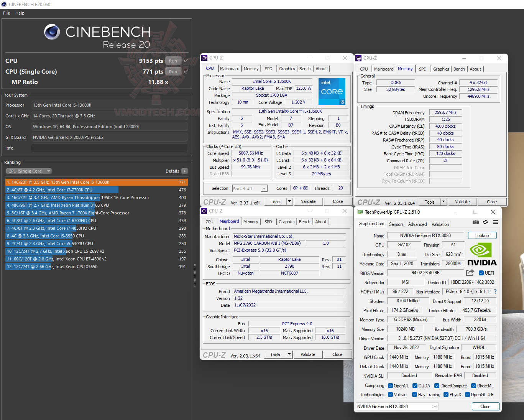
Task: Click the Tools button in the CPU-Z Motherboard window
Action: point(275,354)
